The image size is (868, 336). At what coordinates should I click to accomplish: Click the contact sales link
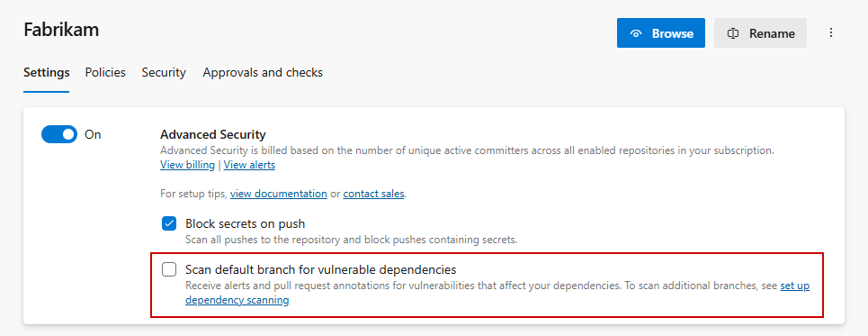(373, 194)
